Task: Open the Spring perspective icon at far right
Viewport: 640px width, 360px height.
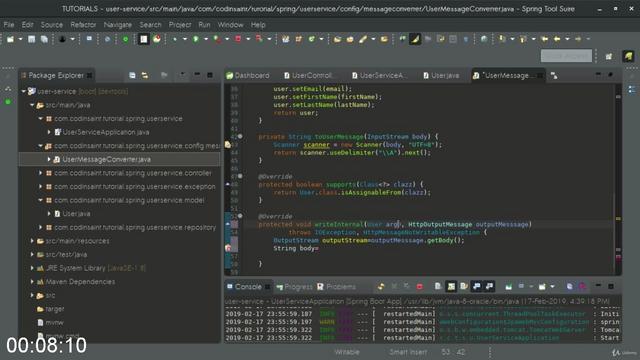Action: tap(629, 56)
